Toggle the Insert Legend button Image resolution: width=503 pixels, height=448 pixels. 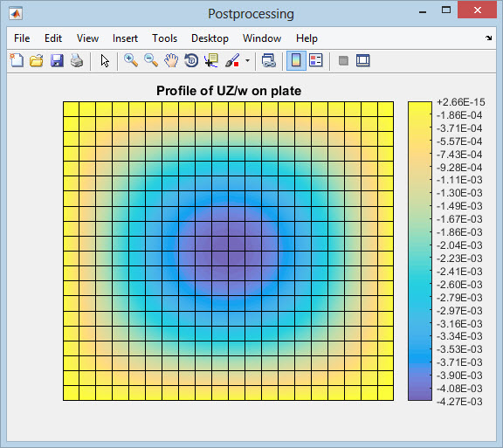pos(316,60)
